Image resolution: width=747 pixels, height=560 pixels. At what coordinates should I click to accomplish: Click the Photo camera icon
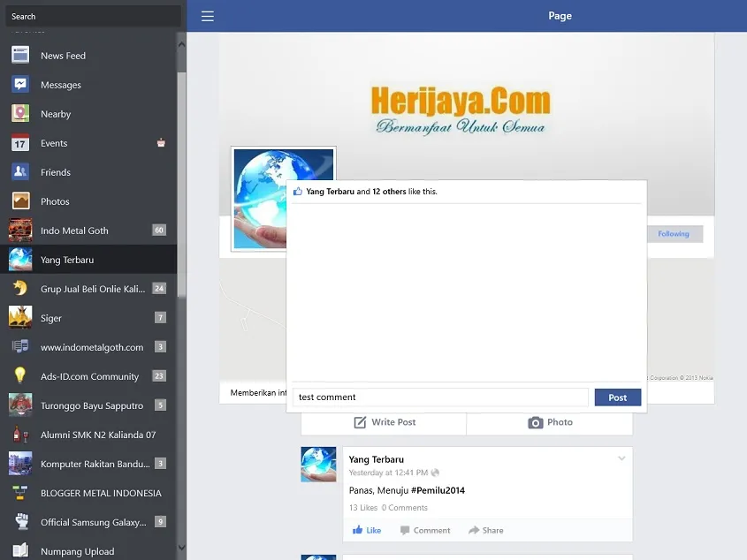535,423
